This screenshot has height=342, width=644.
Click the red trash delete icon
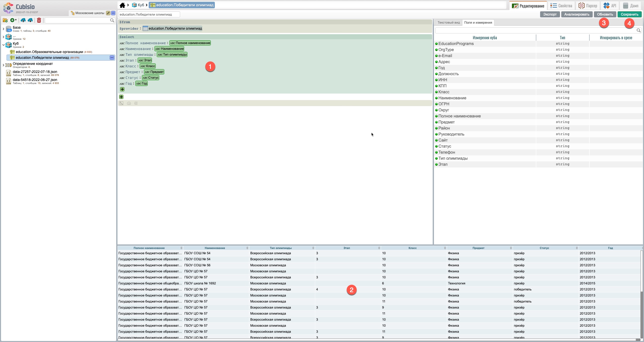pos(39,20)
